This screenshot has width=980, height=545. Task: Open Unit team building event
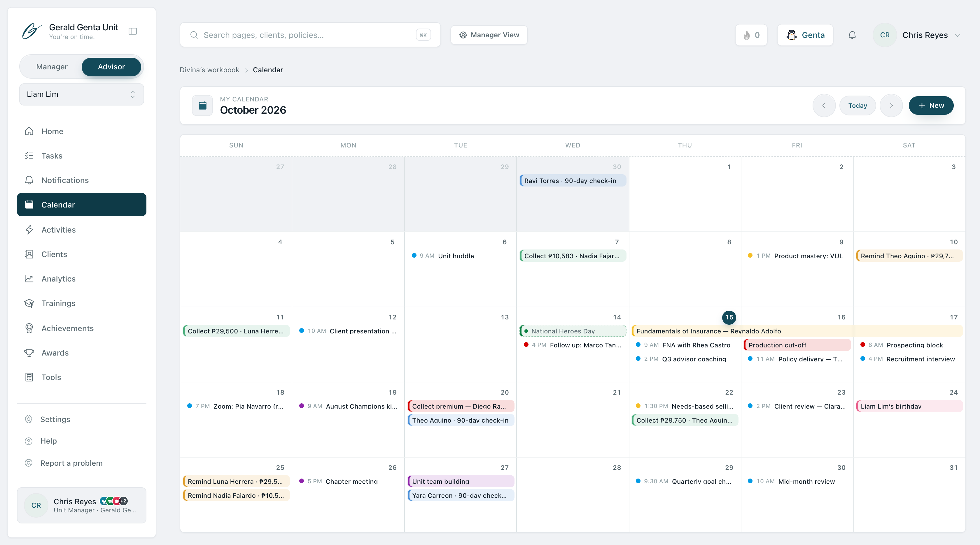461,481
